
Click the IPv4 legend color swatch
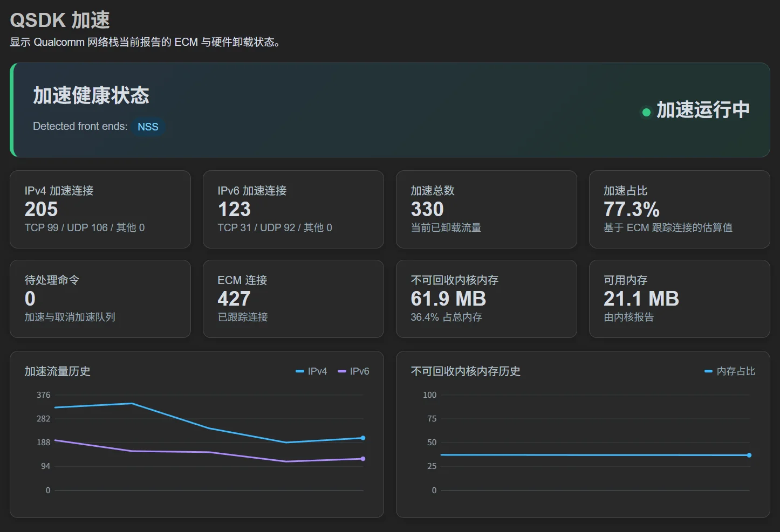(300, 371)
